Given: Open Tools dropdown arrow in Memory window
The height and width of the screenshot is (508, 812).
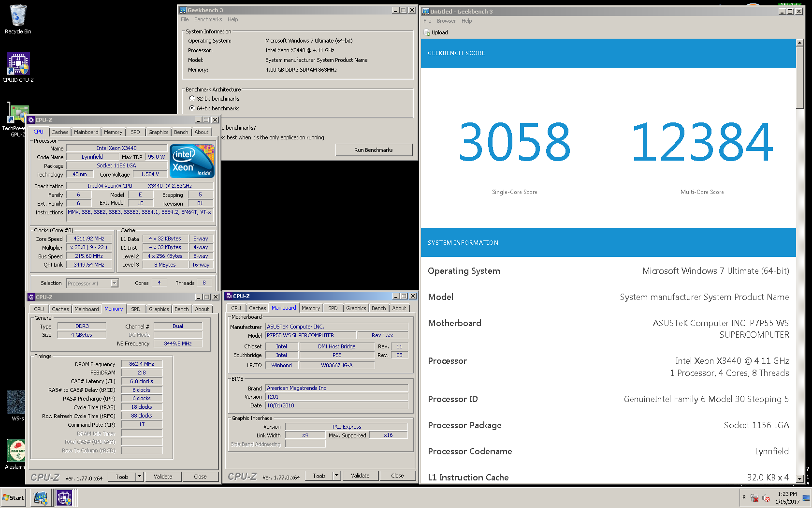Looking at the screenshot, I should 139,477.
